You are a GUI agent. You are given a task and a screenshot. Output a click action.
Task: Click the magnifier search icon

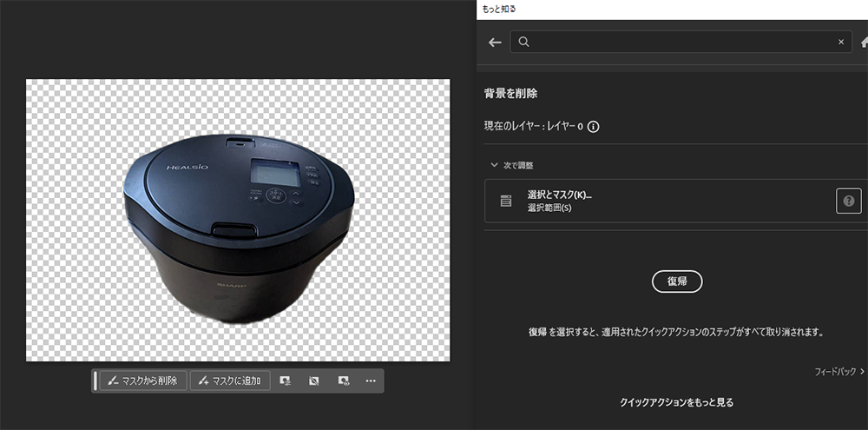[524, 42]
